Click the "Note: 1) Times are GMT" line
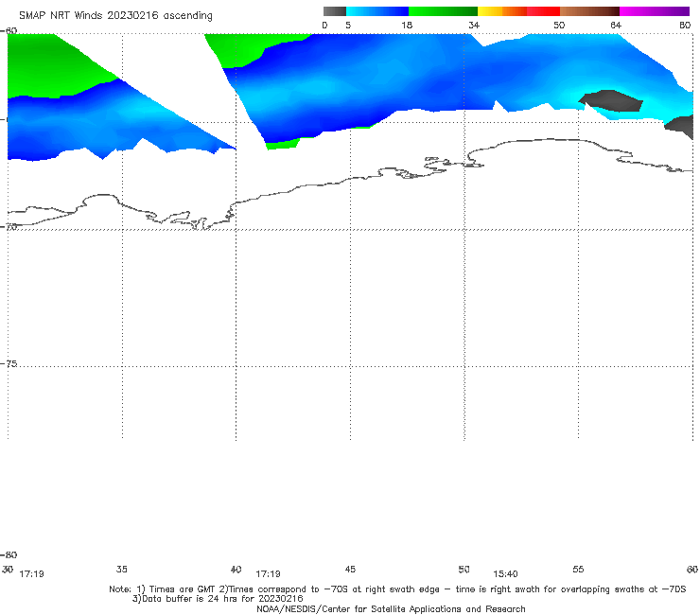 (397, 589)
